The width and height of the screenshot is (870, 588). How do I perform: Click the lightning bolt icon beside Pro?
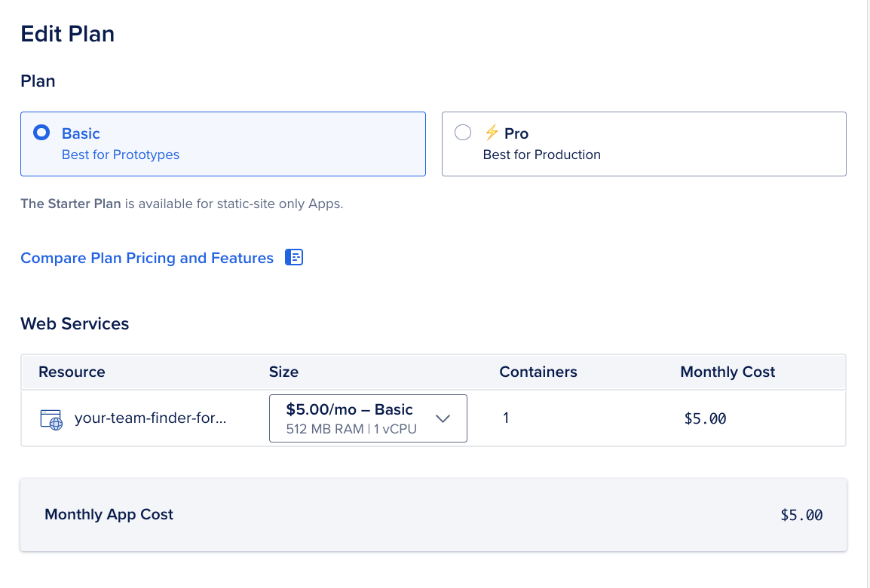click(x=492, y=133)
